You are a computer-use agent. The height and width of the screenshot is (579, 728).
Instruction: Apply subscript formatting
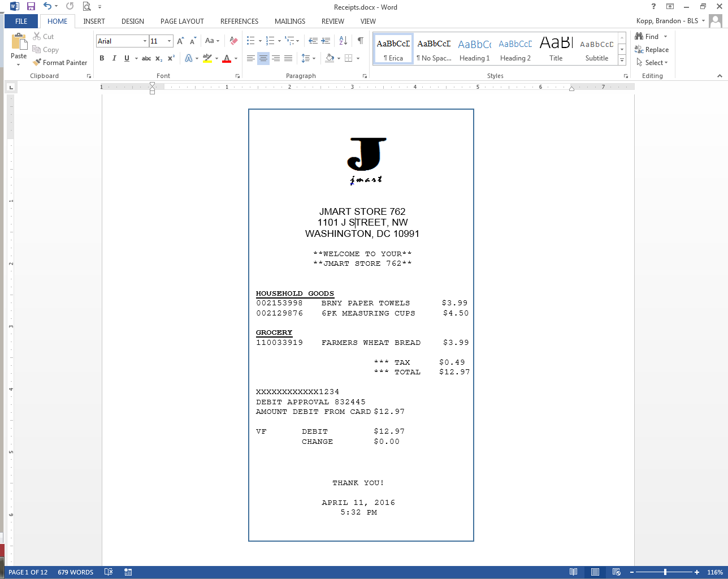coord(159,58)
